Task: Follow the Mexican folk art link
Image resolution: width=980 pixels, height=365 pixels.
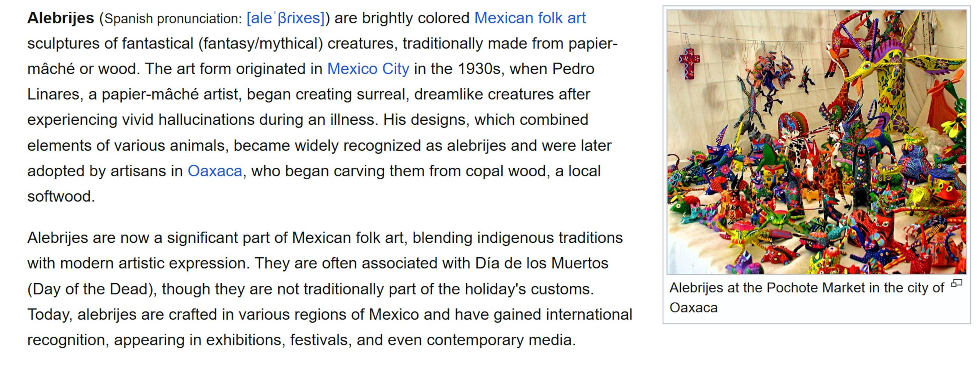Action: [530, 18]
